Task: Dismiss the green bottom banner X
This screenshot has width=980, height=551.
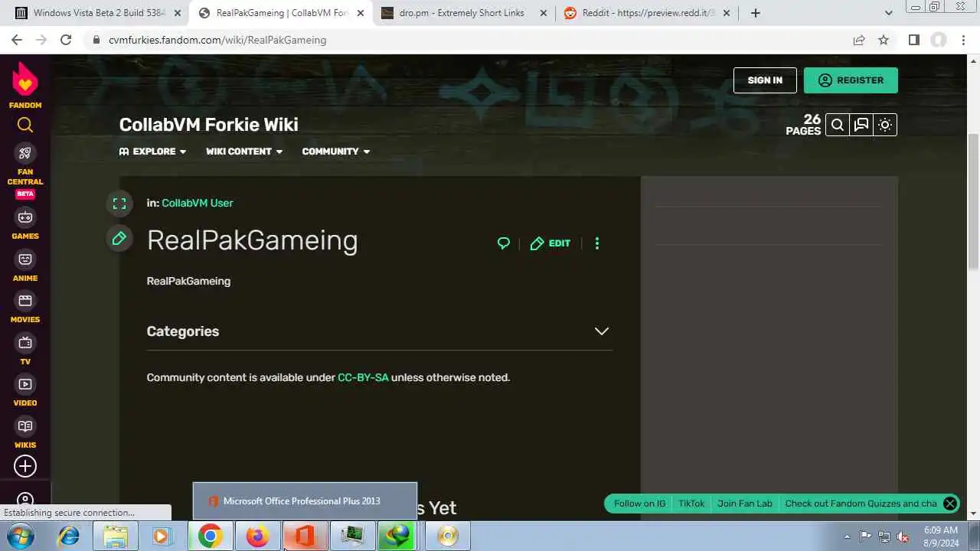Action: (950, 504)
